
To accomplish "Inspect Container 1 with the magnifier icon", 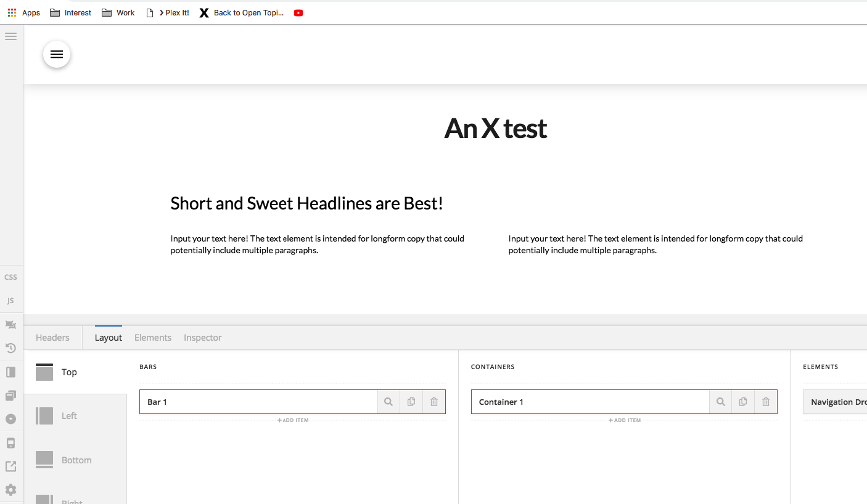I will (x=720, y=402).
